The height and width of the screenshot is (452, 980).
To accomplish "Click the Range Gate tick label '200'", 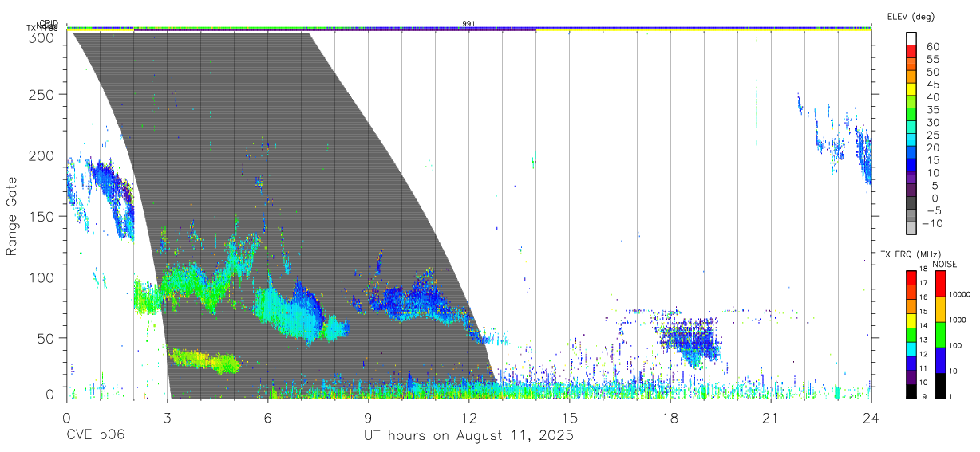I will pos(41,155).
